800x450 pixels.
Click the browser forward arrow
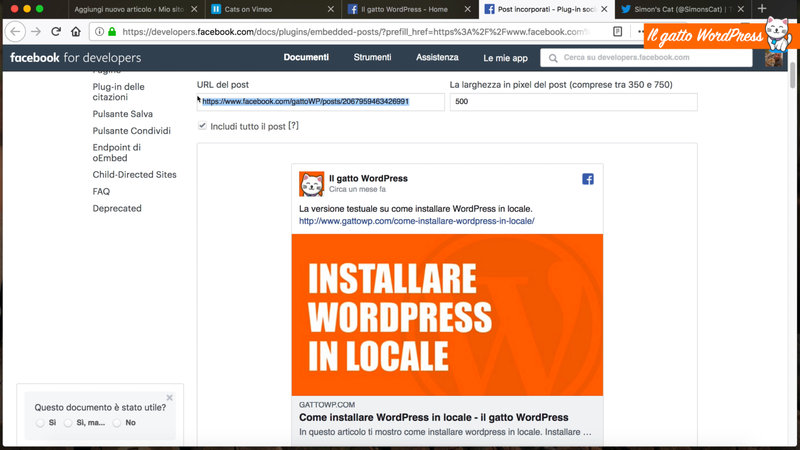coord(36,32)
